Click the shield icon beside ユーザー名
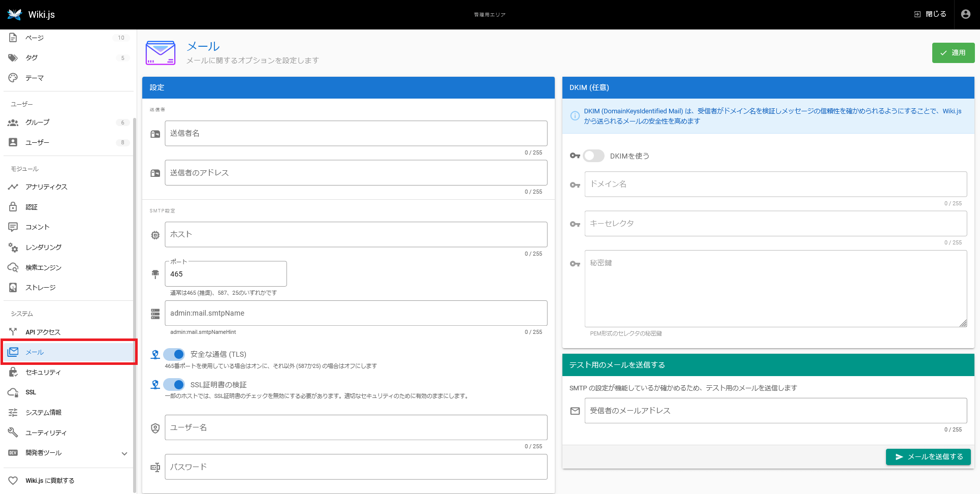 [155, 428]
